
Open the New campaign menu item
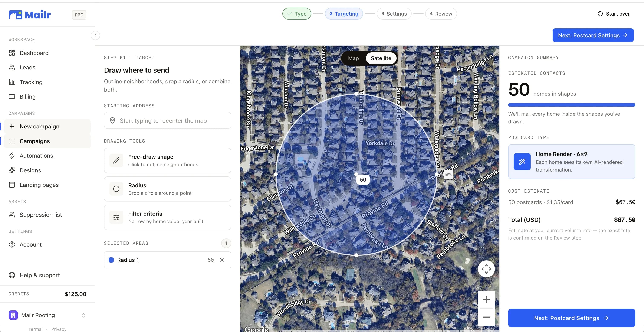coord(47,127)
